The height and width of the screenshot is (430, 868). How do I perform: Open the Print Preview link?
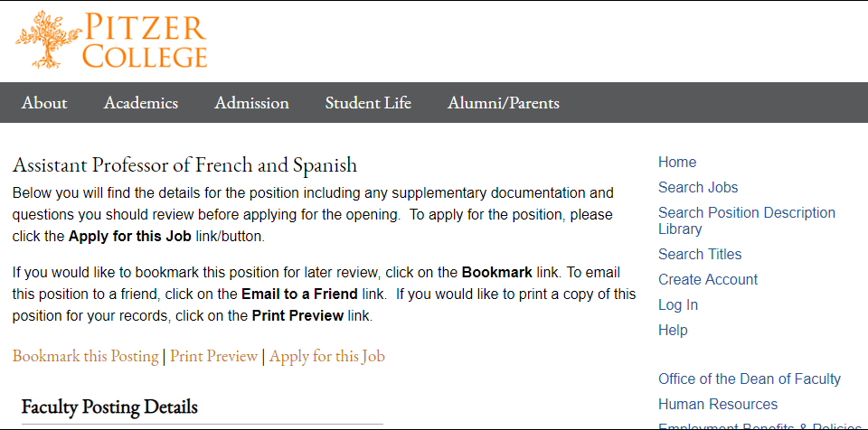213,356
